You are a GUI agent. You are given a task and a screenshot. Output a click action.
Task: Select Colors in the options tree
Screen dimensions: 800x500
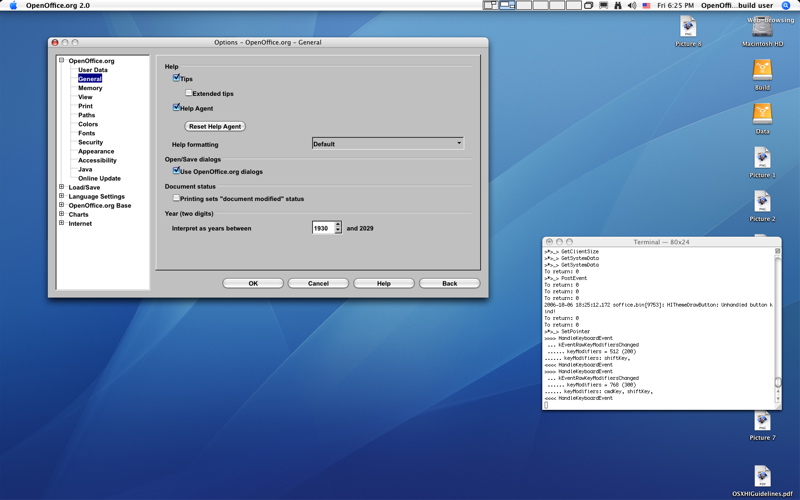coord(88,124)
